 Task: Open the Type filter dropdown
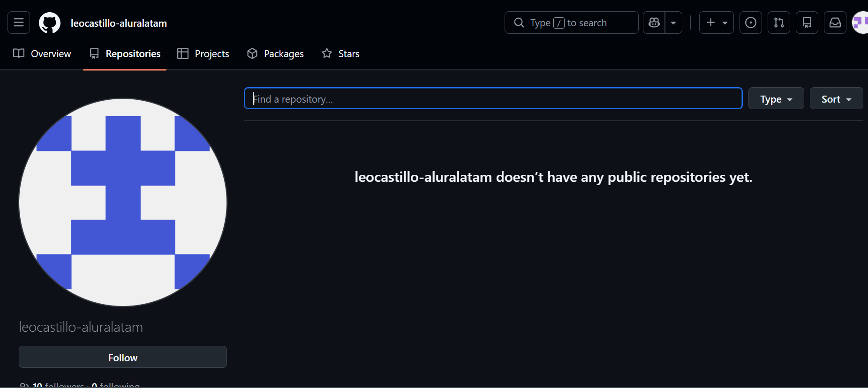pyautogui.click(x=776, y=98)
